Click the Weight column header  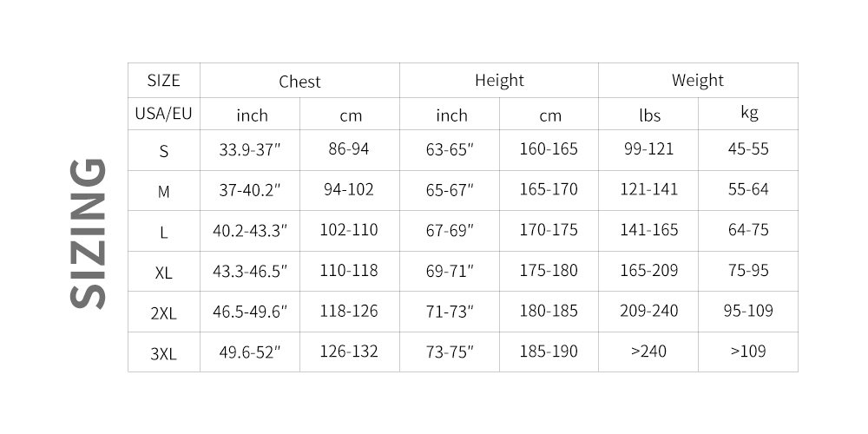pyautogui.click(x=697, y=81)
